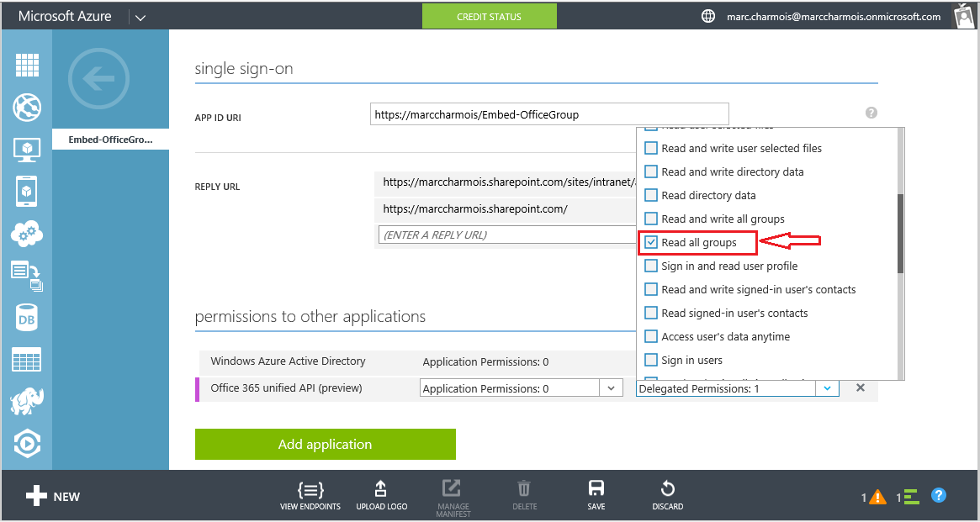The image size is (980, 522).
Task: Open the Microsoft Azure header chevron menu
Action: (140, 18)
